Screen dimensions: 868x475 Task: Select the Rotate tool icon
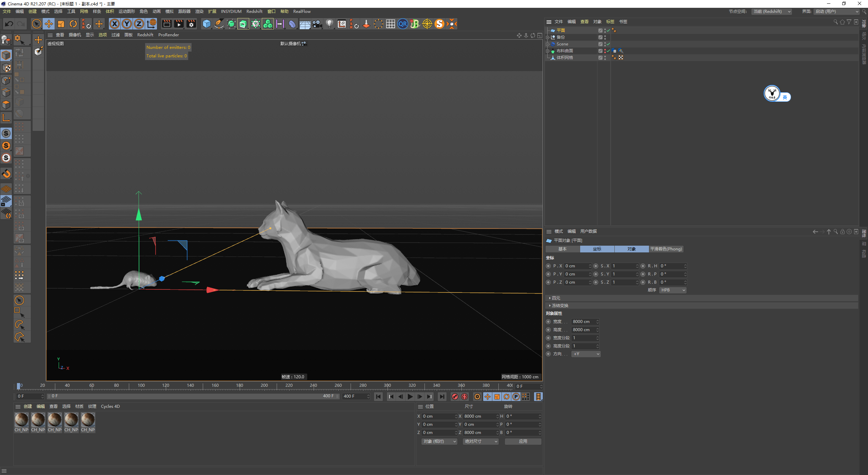pos(73,24)
